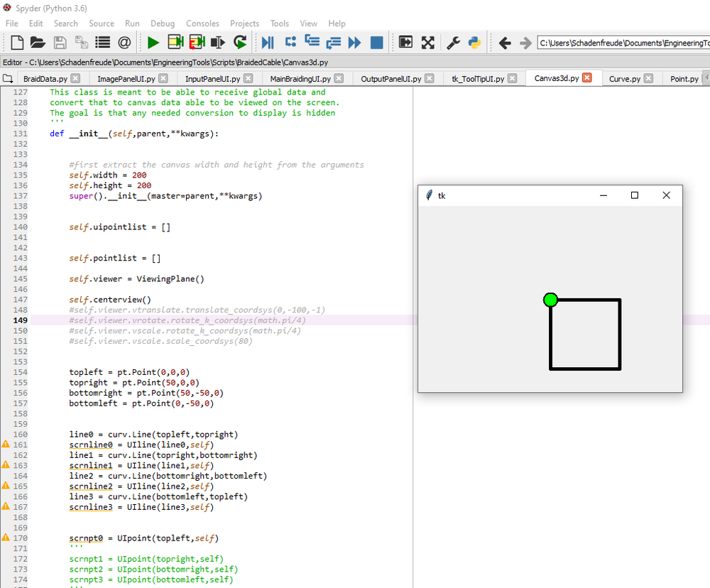Click the Browse tabs icon left of BraidData.py
The width and height of the screenshot is (710, 588).
8,78
